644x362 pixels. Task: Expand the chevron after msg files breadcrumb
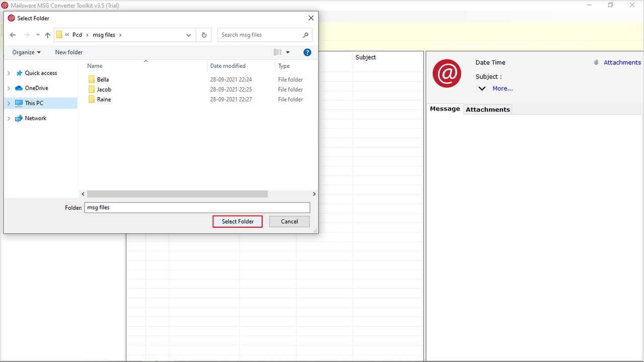(120, 35)
